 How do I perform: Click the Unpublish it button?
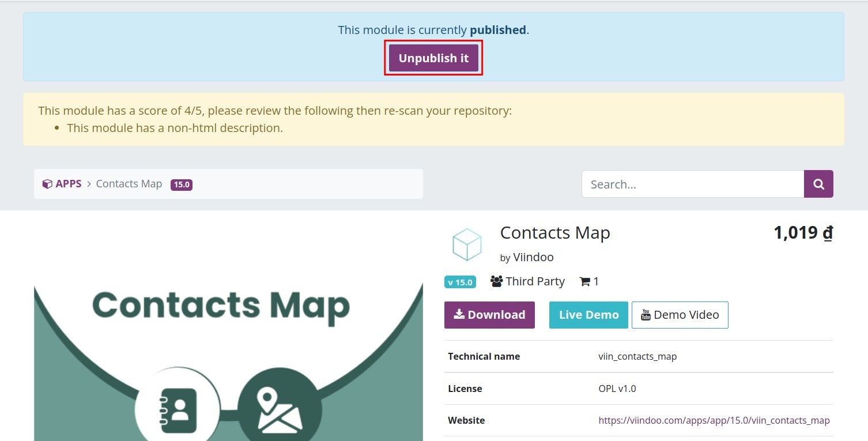click(433, 58)
